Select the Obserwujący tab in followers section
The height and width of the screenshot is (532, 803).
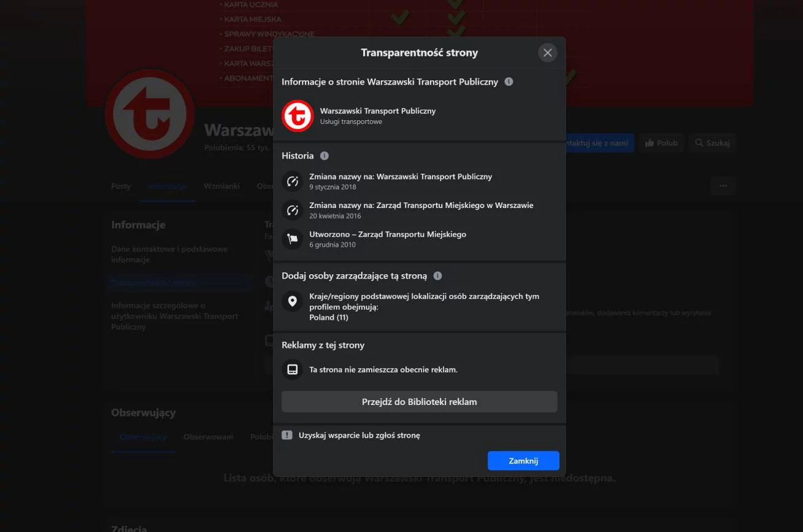click(143, 437)
